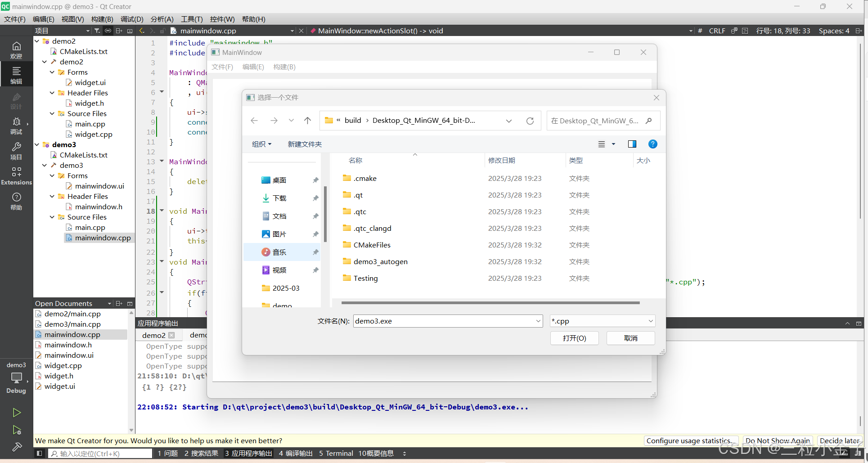Screen dimensions: 868x463
Task: Open recent locations dropdown in file dialog
Action: click(x=291, y=121)
